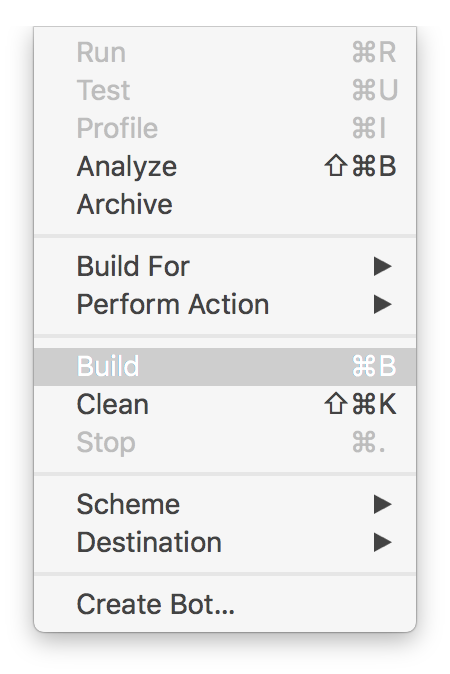Expand the triangle next to Scheme
450x674 pixels.
[x=383, y=504]
